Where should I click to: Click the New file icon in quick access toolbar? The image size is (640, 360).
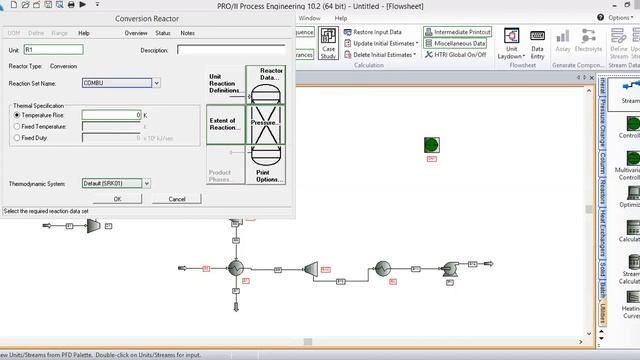pyautogui.click(x=13, y=4)
